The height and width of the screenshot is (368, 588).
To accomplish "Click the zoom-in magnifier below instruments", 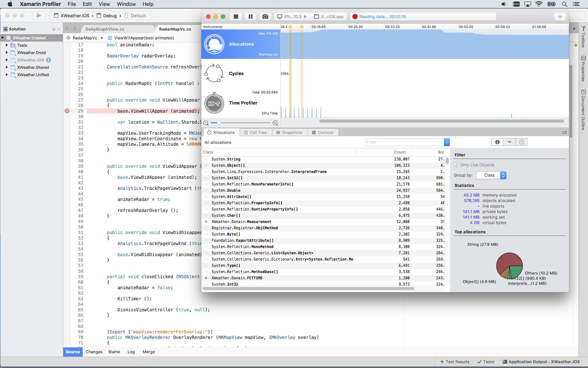I will [275, 123].
